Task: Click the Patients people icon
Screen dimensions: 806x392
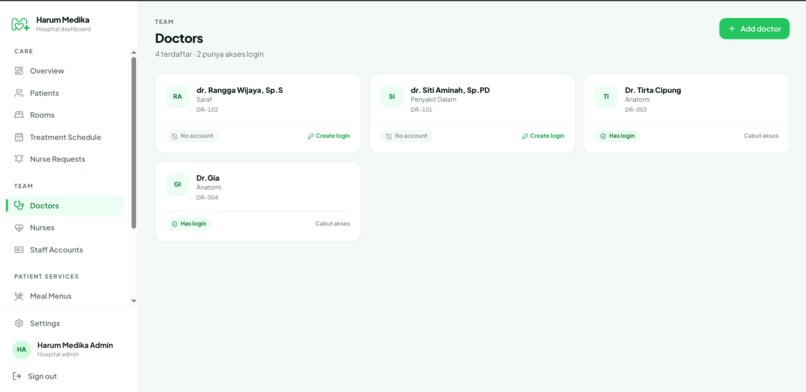Action: (x=19, y=93)
